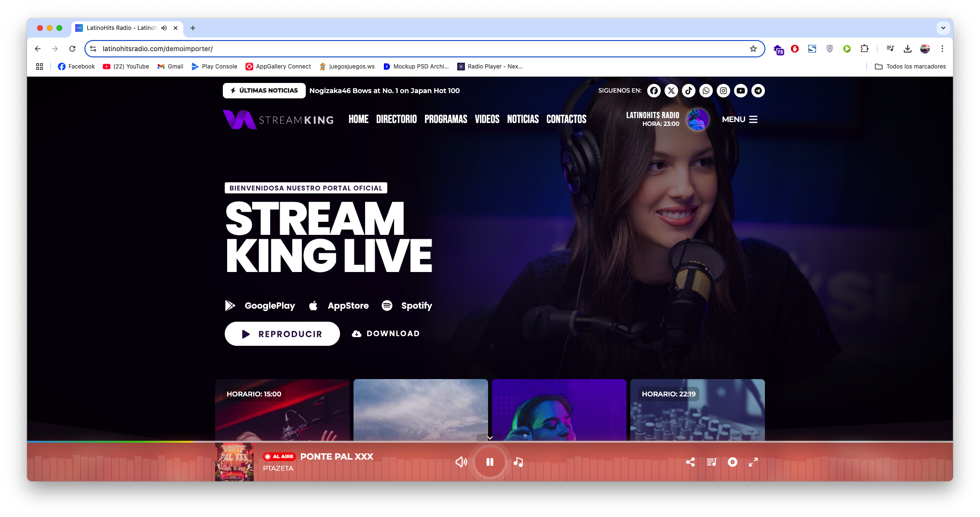Open the Facebook social icon in header

tap(653, 91)
